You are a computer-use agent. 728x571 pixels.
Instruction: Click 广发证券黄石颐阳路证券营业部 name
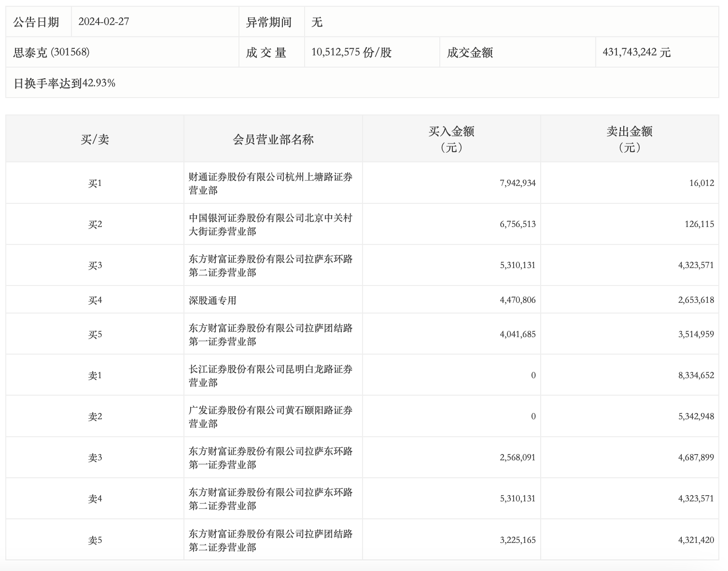coord(271,417)
